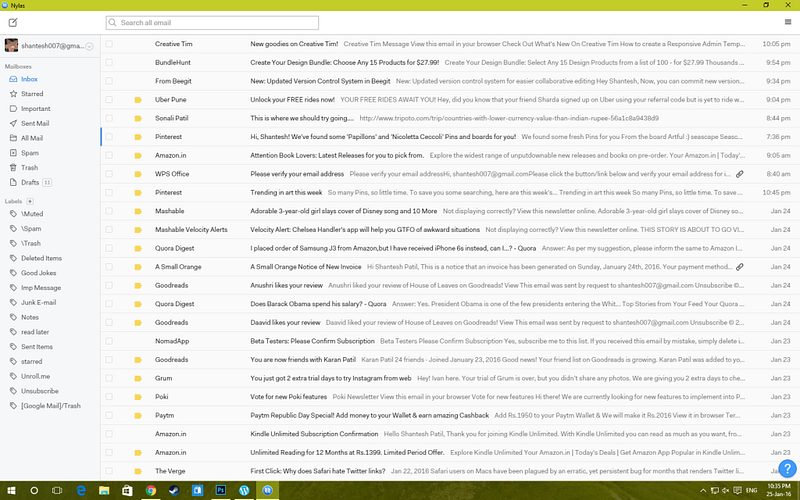Image resolution: width=800 pixels, height=500 pixels.
Task: Click the Drafts document icon
Action: (13, 182)
